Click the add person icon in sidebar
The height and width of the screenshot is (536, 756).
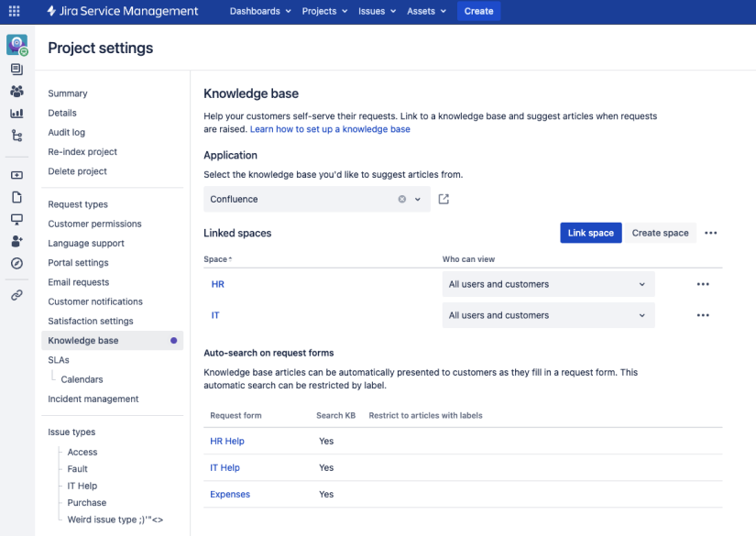16,241
